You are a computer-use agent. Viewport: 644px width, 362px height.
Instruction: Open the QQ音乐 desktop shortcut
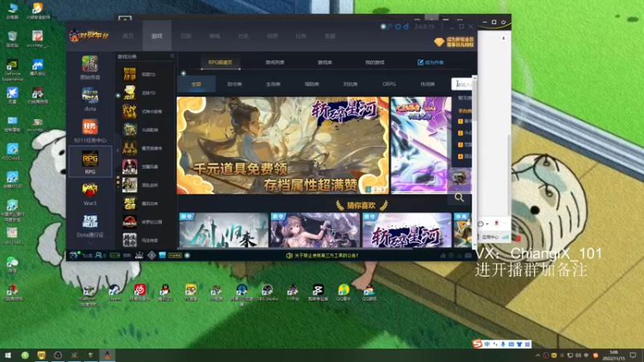(344, 293)
